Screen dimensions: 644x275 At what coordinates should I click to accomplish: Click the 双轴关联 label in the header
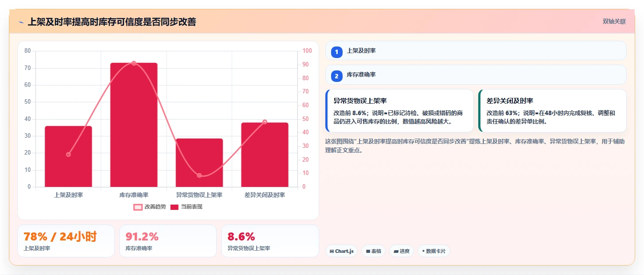coord(614,21)
